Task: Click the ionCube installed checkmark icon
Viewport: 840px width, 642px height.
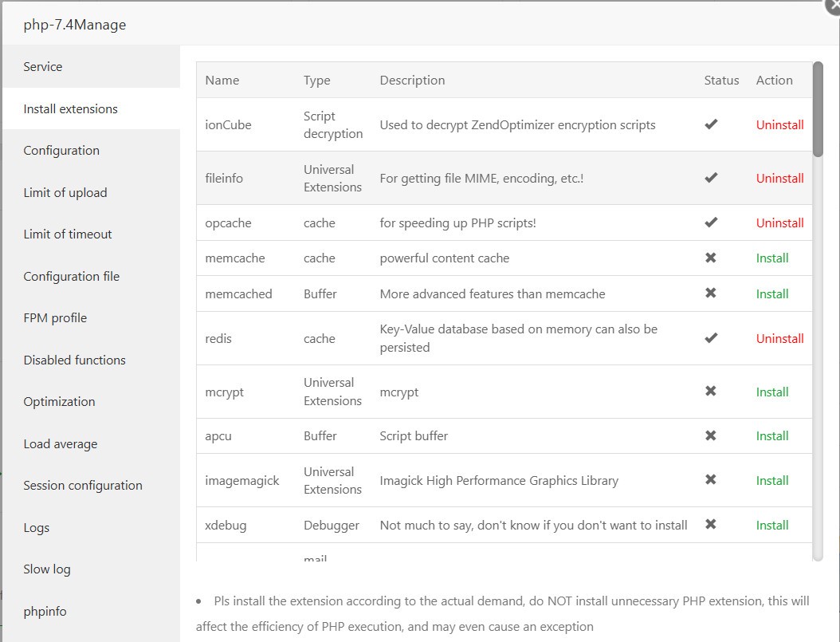Action: pyautogui.click(x=711, y=124)
